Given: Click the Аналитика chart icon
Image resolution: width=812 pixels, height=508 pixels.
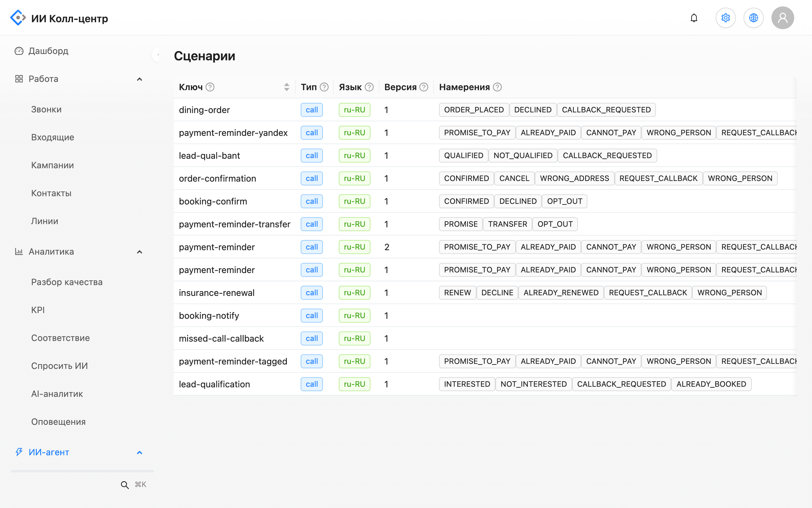Looking at the screenshot, I should click(x=19, y=251).
